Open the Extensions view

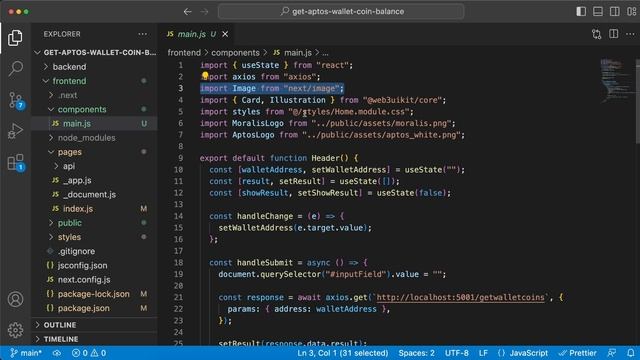coord(16,162)
